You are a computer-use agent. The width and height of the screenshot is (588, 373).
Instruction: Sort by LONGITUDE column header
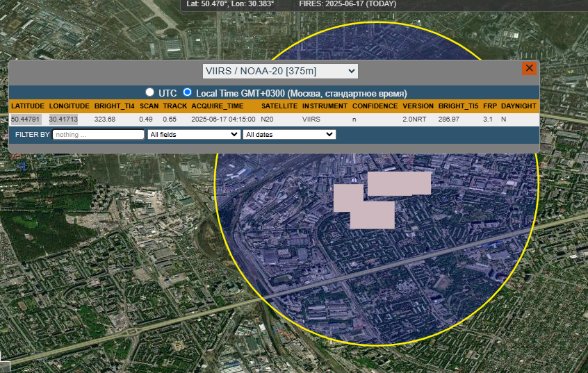(x=70, y=106)
